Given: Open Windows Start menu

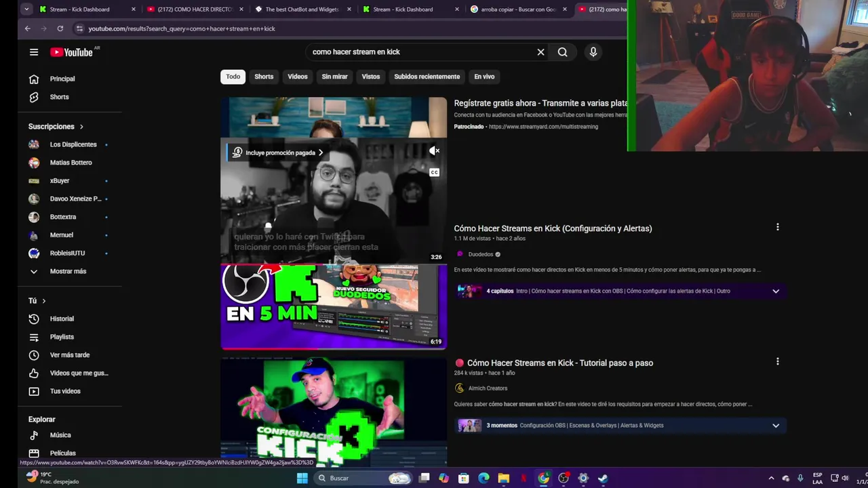Looking at the screenshot, I should 302,478.
